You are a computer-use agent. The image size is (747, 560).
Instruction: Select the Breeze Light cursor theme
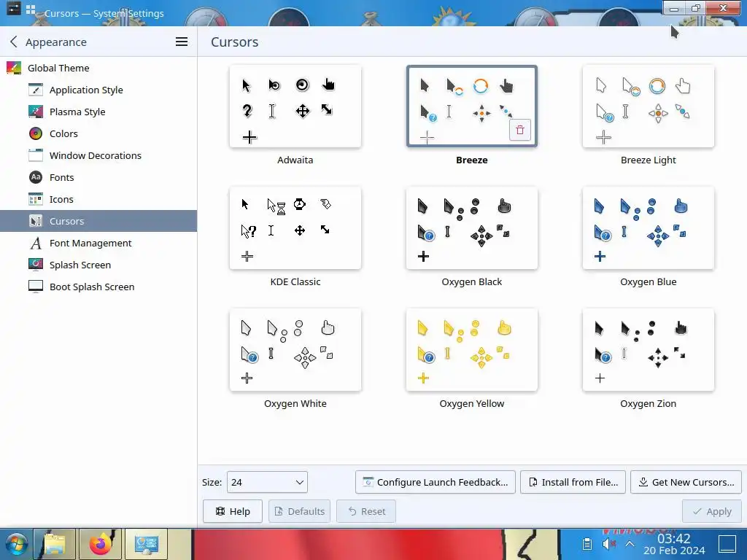coord(649,106)
